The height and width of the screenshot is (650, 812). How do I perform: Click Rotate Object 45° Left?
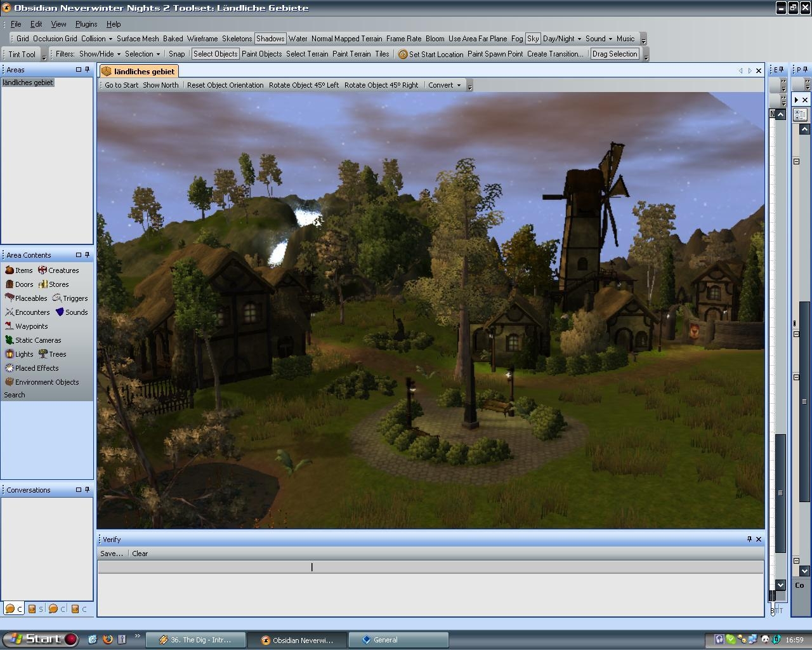(304, 85)
